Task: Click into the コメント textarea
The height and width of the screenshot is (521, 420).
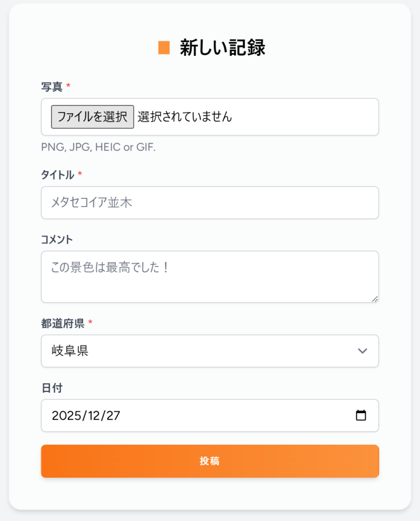Action: [x=209, y=276]
